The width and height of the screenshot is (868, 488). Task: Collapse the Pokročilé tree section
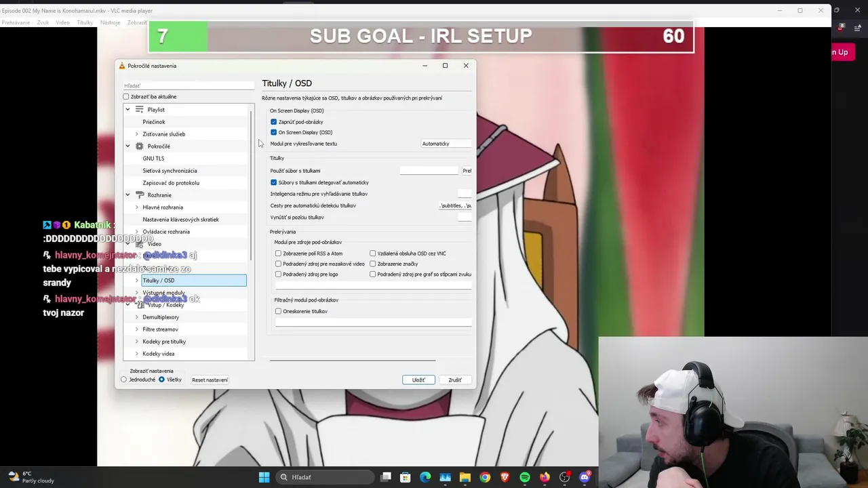click(127, 146)
